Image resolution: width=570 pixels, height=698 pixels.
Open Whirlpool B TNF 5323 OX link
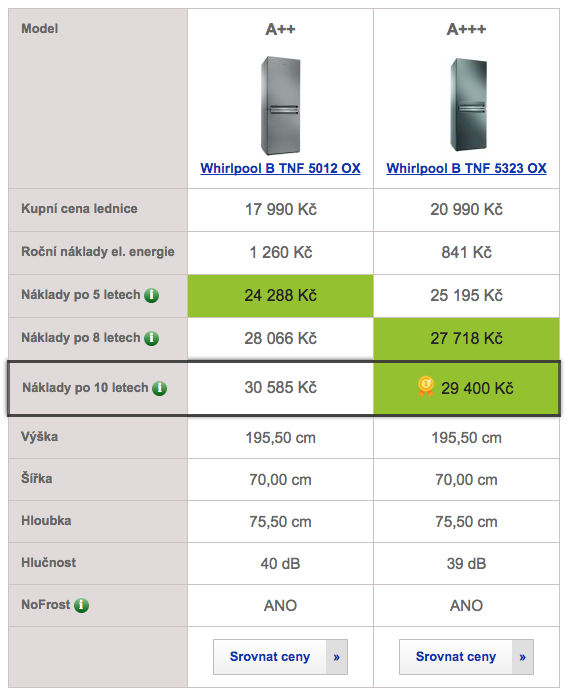(466, 168)
